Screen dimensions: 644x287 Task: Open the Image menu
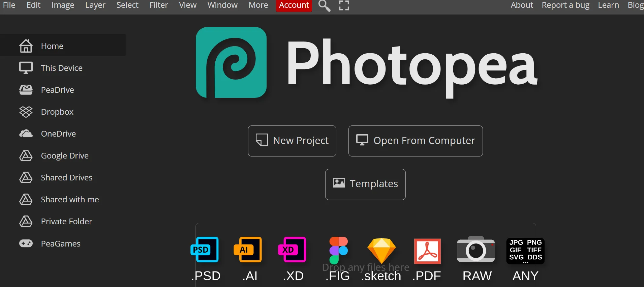click(63, 5)
